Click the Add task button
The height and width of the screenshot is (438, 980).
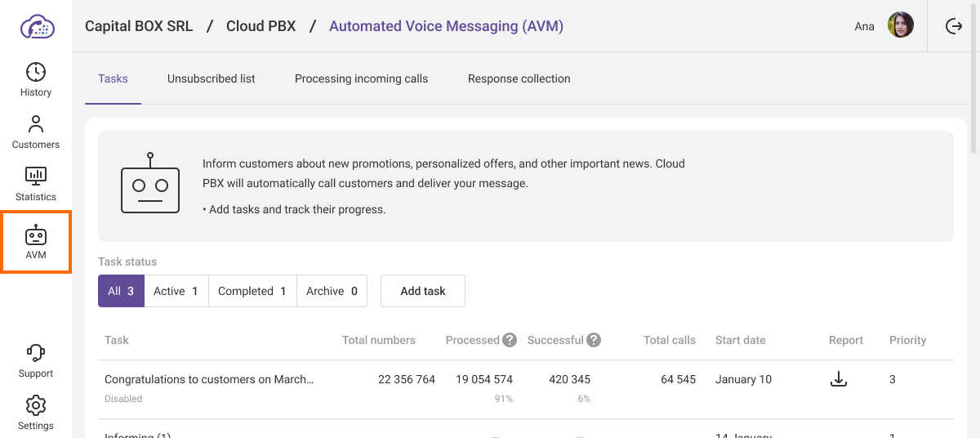click(x=423, y=291)
